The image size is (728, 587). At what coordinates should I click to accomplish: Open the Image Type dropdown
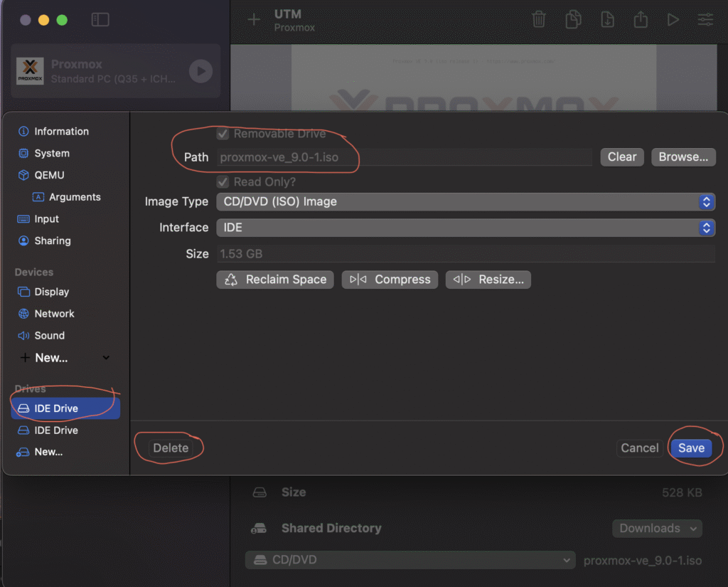(x=465, y=202)
